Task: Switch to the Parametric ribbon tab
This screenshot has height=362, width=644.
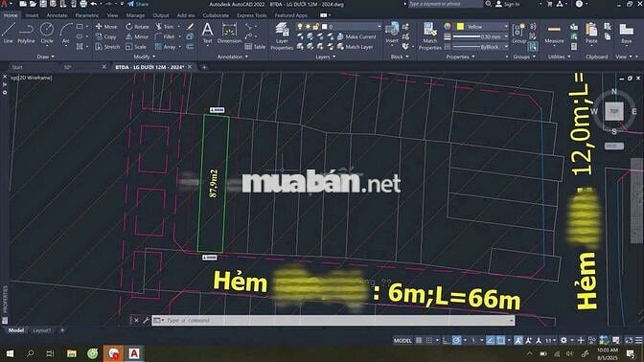Action: click(x=86, y=15)
